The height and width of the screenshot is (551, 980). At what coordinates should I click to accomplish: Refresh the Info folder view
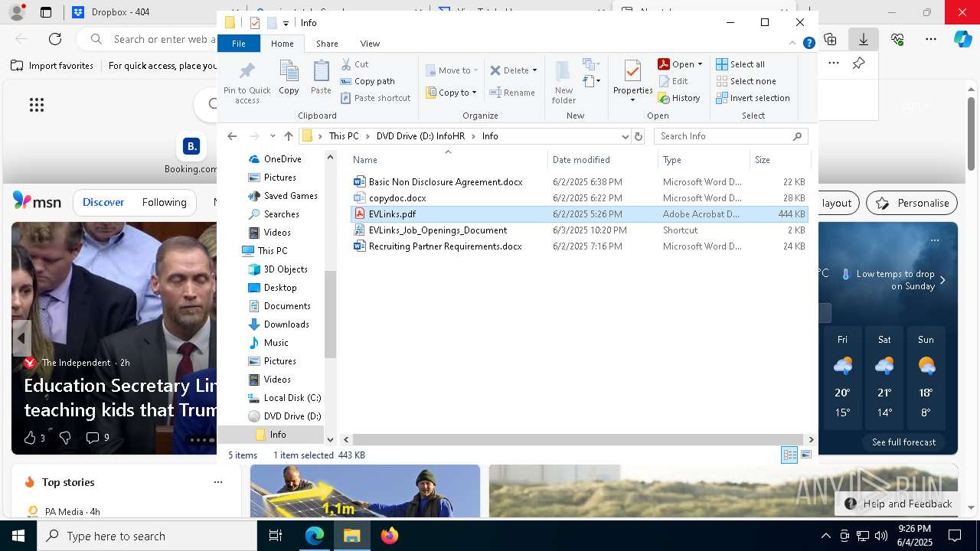[x=639, y=136]
